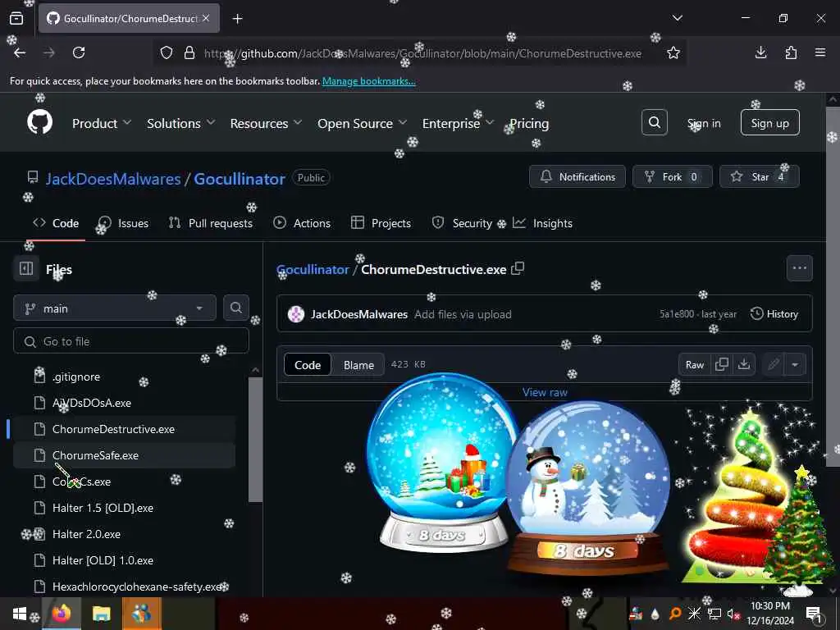Click the Firefox taskbar icon
This screenshot has width=840, height=630.
click(x=61, y=614)
